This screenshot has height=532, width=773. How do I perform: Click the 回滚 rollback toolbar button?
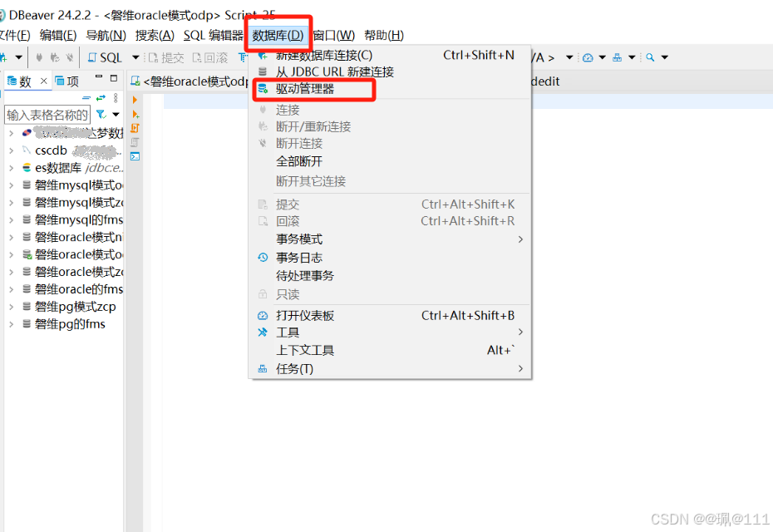point(210,57)
